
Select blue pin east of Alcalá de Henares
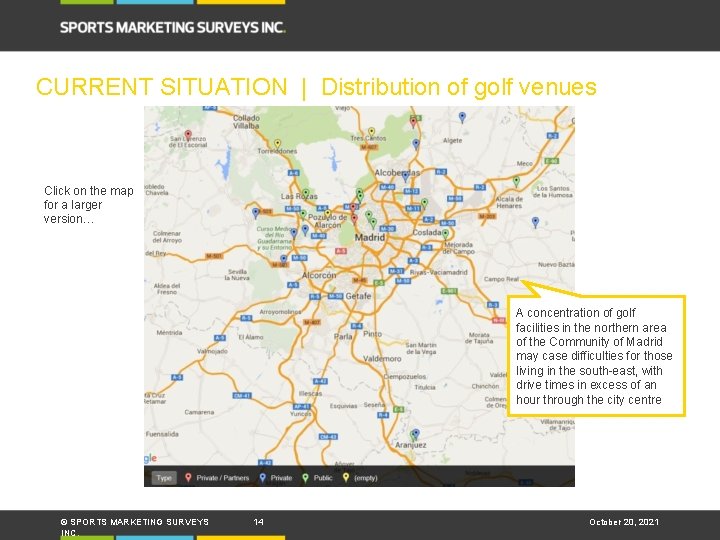click(535, 223)
